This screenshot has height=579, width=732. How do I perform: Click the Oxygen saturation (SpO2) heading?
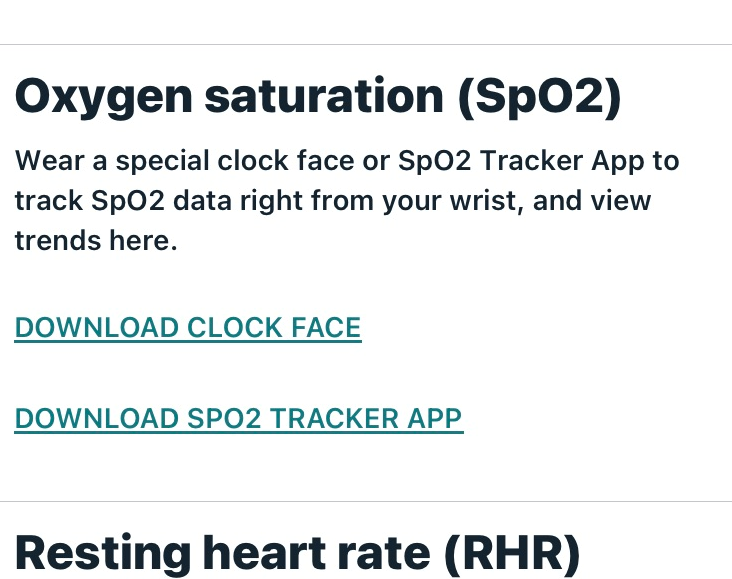click(318, 96)
